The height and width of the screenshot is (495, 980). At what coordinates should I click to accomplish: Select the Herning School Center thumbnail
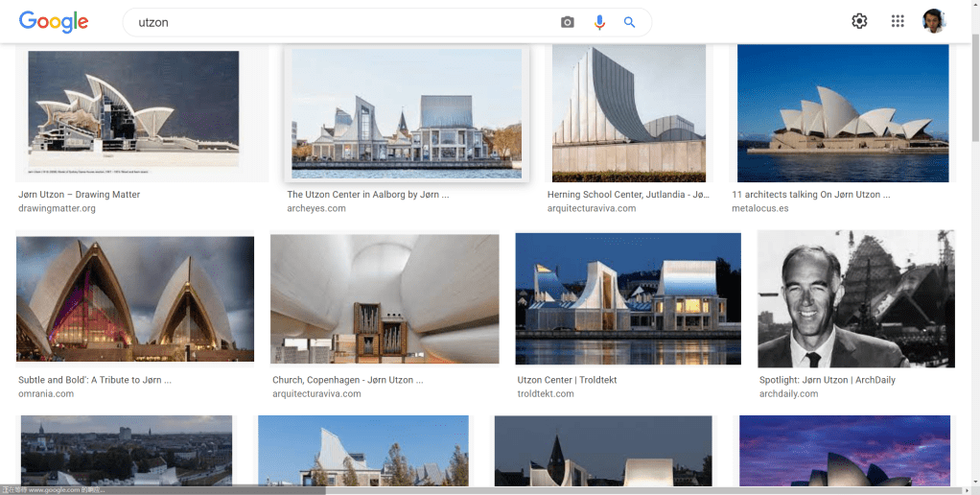point(629,112)
